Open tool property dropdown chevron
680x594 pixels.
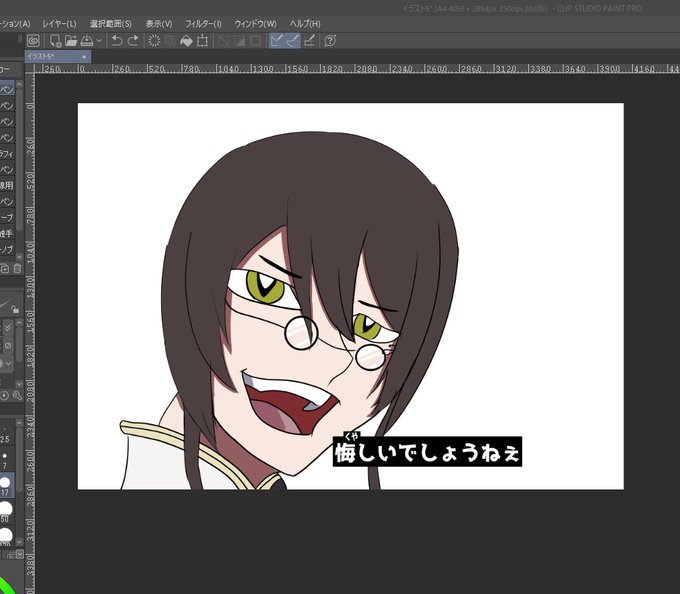coord(8,363)
